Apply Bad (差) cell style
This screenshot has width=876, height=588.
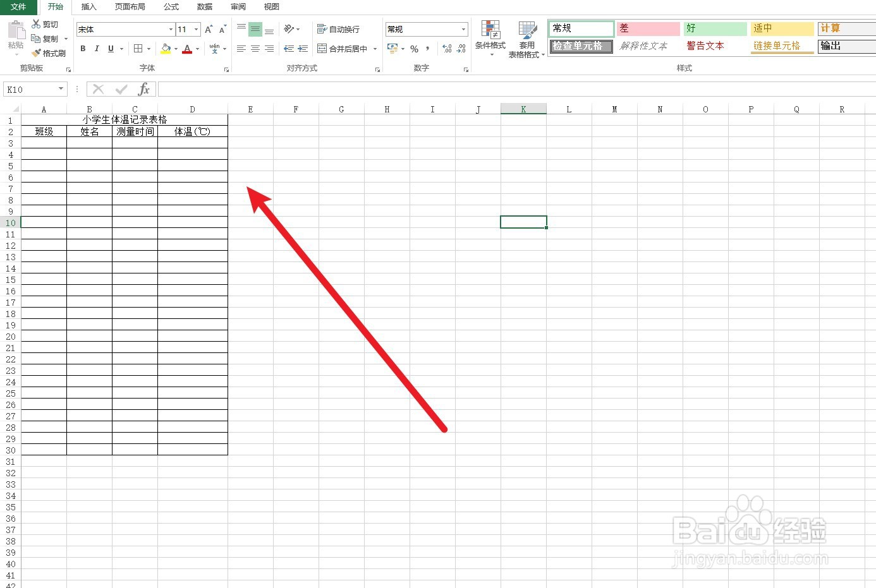(648, 28)
